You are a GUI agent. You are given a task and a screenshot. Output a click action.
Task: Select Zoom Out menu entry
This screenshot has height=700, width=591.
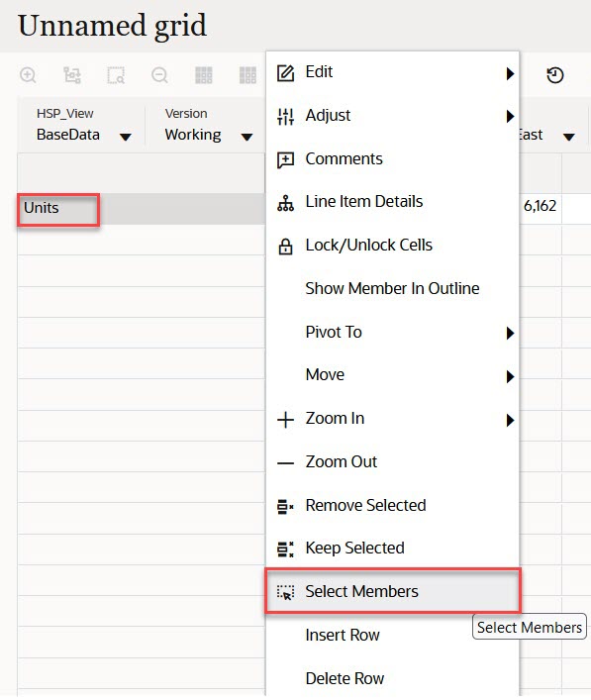click(x=393, y=462)
